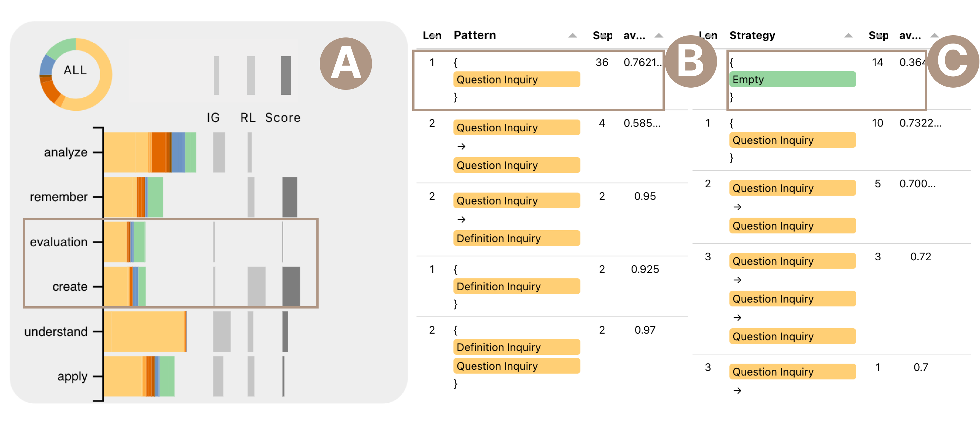Viewport: 980px width, 422px height.
Task: Sort Strategy table's av... column with its arrow
Action: [x=934, y=36]
